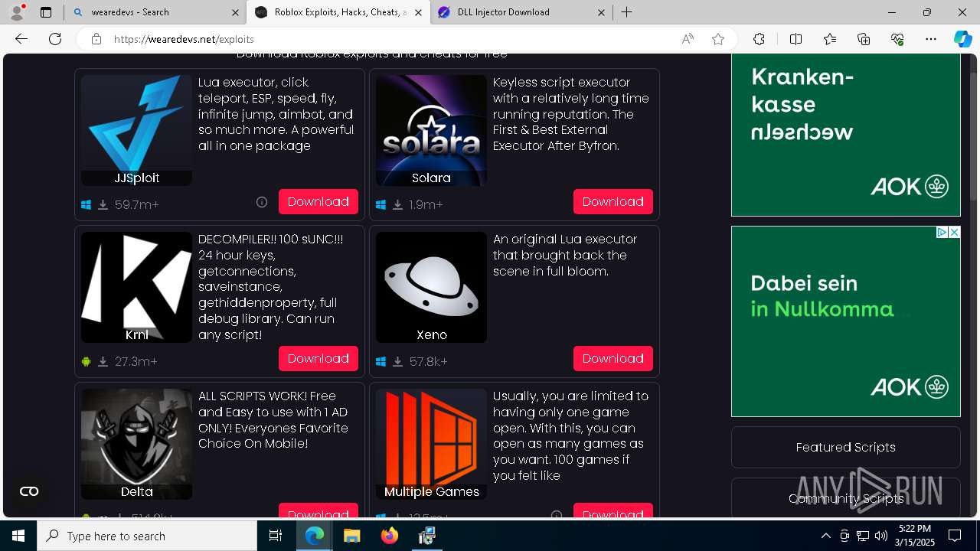
Task: Download Krnl
Action: click(318, 358)
